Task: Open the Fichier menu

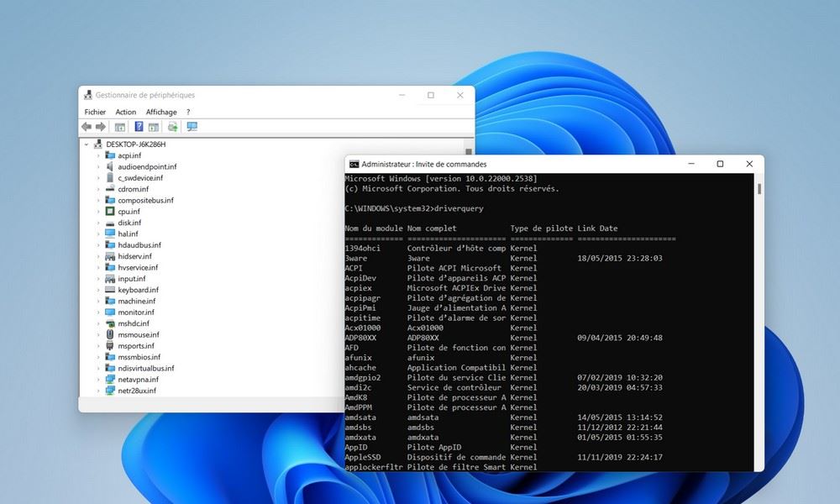Action: [x=94, y=112]
